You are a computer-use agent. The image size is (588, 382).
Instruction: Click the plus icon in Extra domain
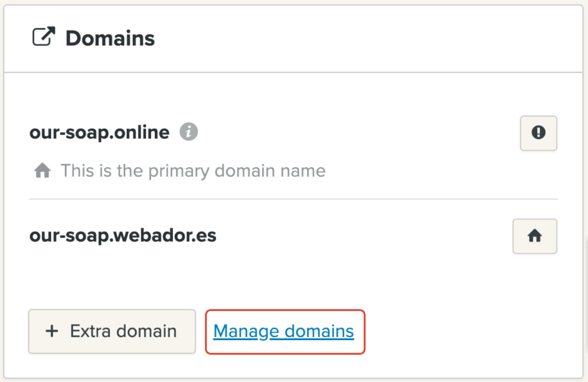(x=51, y=331)
